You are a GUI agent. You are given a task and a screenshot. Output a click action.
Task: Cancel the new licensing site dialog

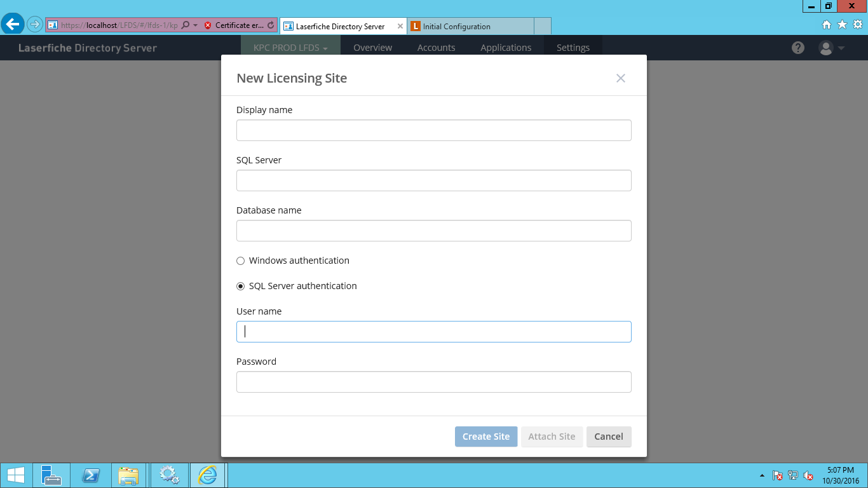(x=609, y=437)
